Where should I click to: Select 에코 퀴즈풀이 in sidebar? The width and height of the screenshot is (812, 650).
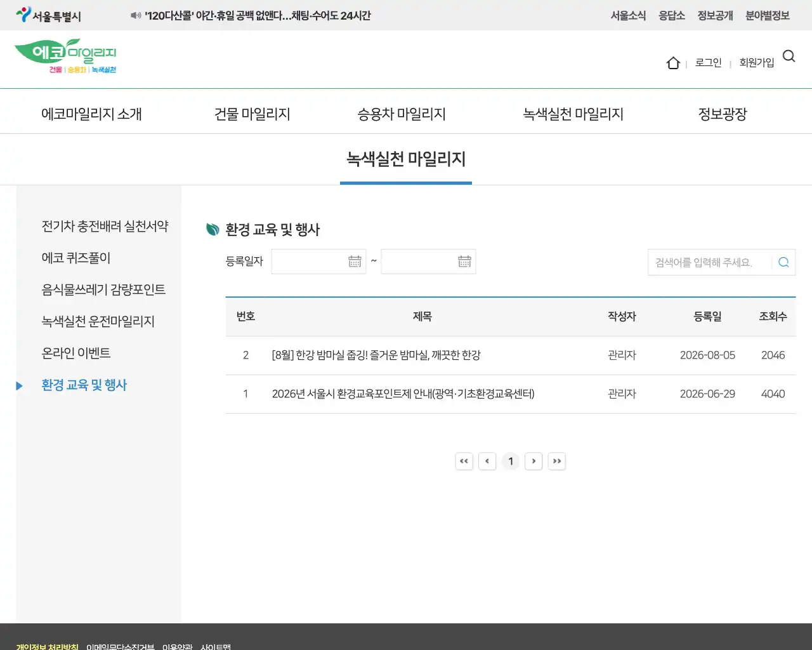click(76, 258)
